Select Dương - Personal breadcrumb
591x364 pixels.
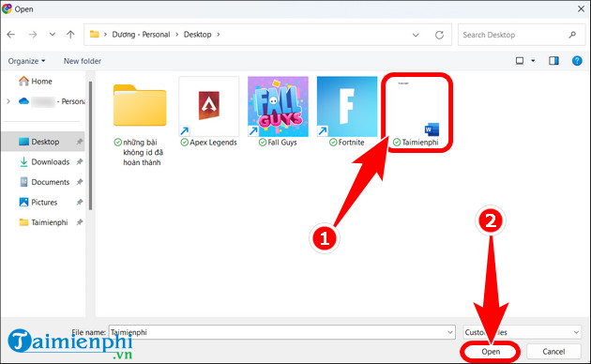click(x=141, y=35)
